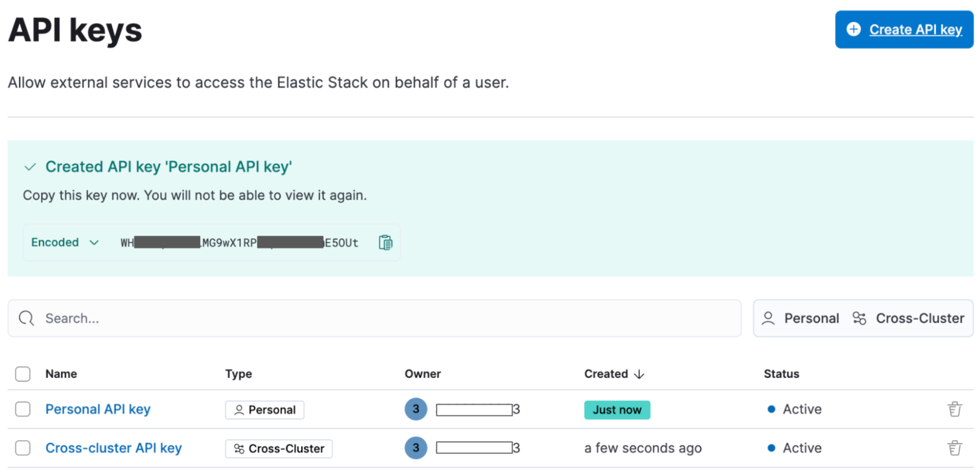Check the select-all checkbox in the table header
The width and height of the screenshot is (980, 476).
point(23,373)
